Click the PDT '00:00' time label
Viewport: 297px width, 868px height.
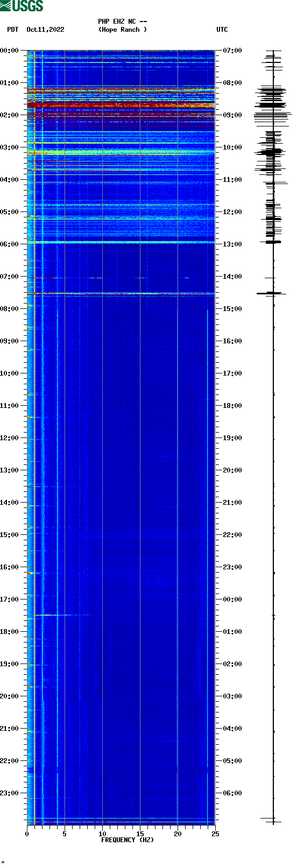tap(9, 51)
